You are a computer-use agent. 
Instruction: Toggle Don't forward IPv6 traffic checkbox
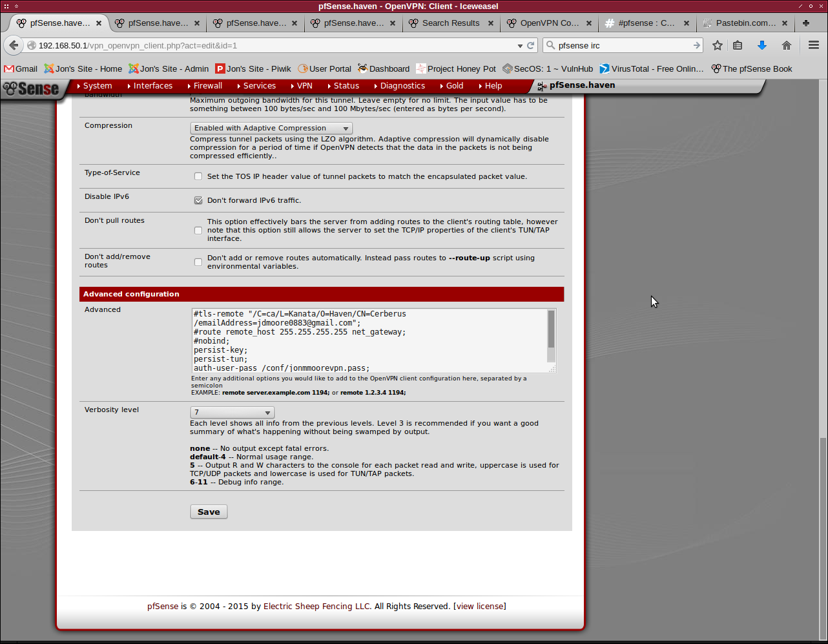[198, 200]
